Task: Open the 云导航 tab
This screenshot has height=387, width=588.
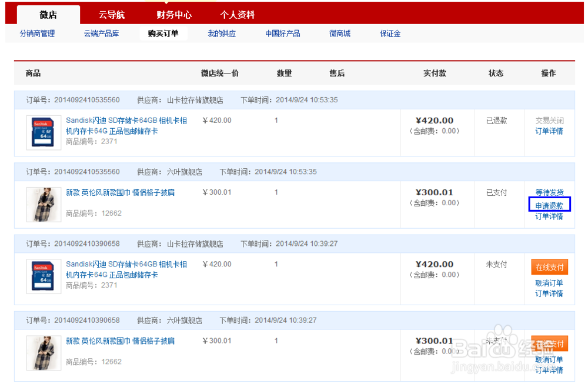Action: tap(112, 14)
